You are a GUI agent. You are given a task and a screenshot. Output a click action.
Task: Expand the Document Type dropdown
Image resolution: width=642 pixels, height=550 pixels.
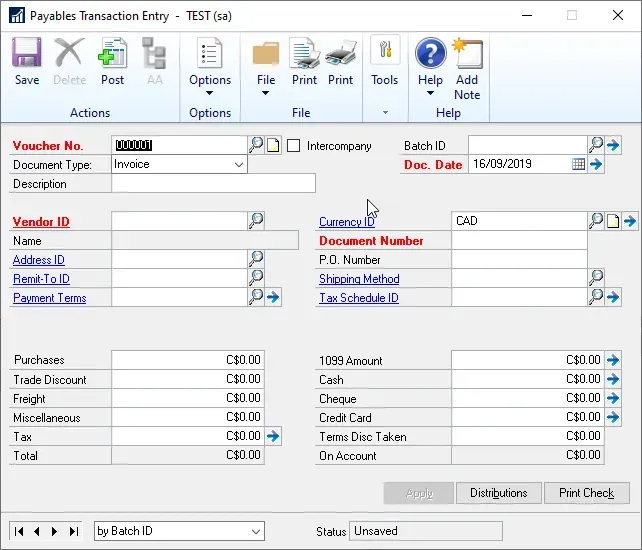[239, 164]
